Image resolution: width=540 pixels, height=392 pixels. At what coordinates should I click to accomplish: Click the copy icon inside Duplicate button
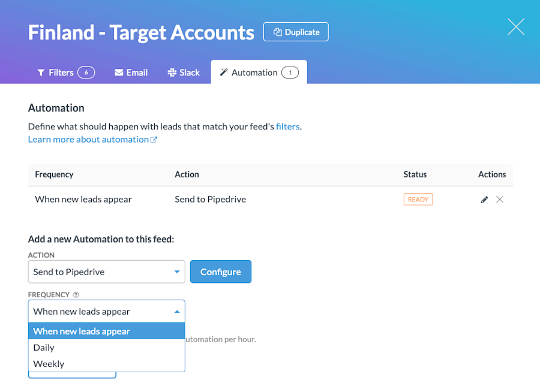pyautogui.click(x=277, y=32)
